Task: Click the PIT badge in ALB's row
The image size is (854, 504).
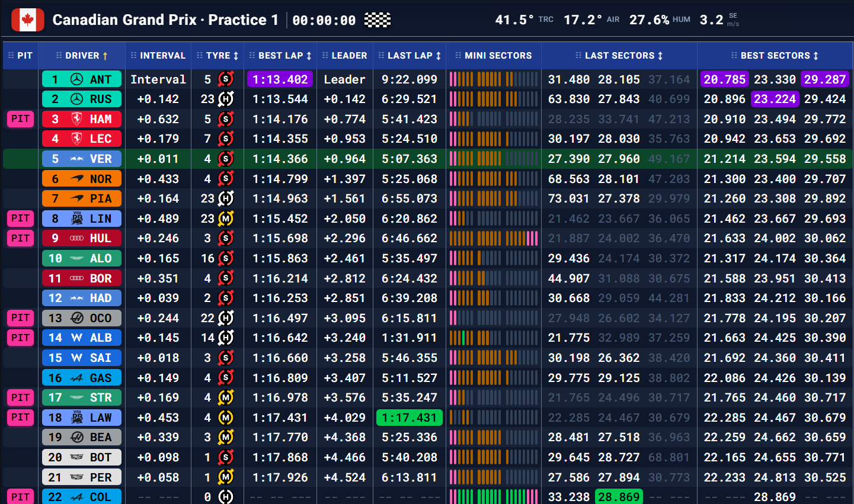Action: (x=21, y=338)
